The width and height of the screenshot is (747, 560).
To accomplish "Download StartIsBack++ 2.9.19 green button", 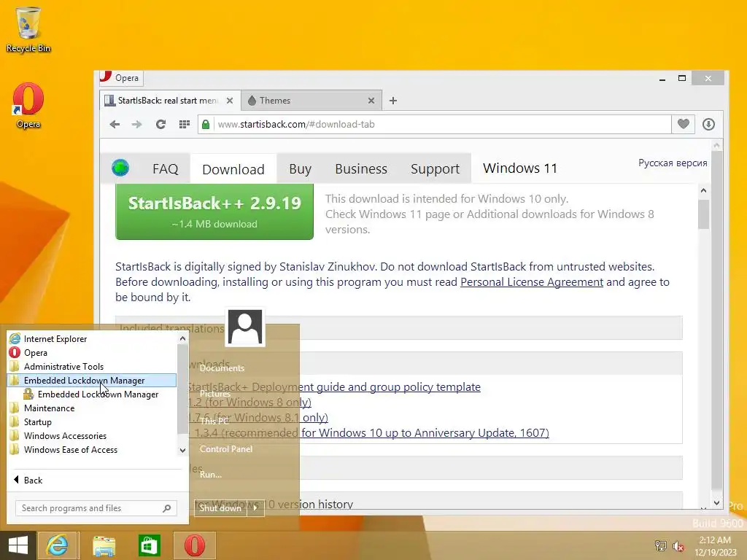I will tap(214, 211).
